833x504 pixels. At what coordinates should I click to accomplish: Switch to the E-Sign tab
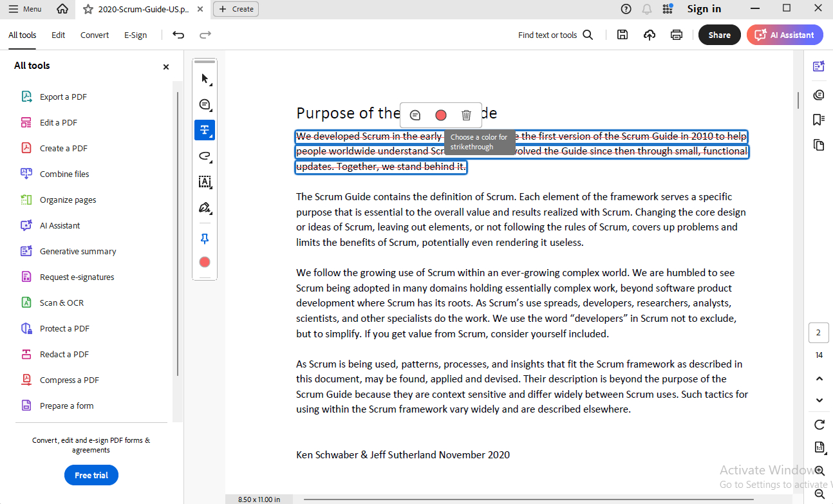coord(135,35)
